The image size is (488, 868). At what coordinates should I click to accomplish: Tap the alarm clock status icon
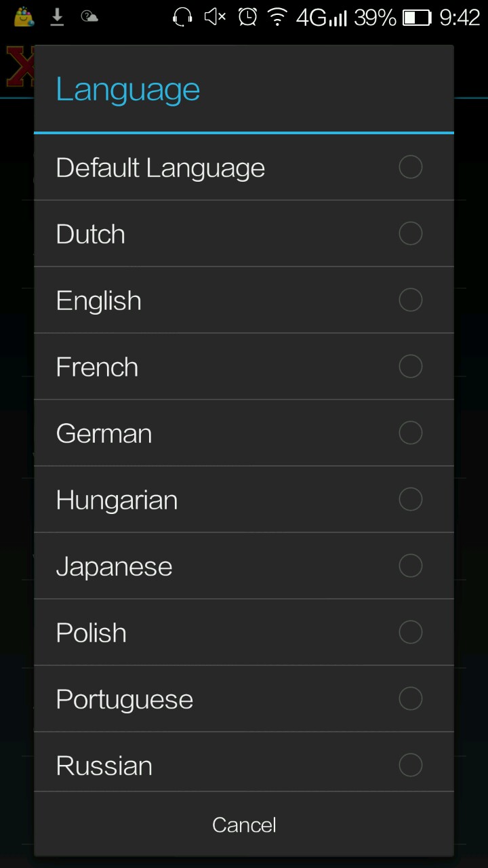[x=247, y=17]
